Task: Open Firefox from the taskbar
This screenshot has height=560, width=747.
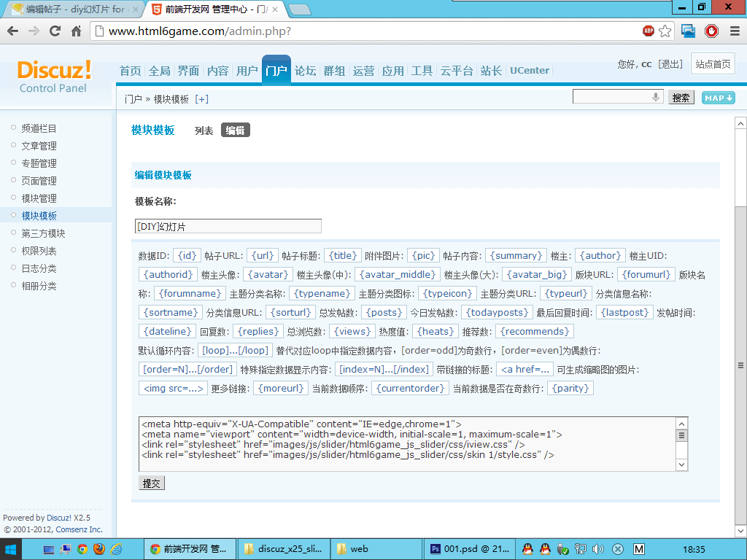Action: (99, 550)
